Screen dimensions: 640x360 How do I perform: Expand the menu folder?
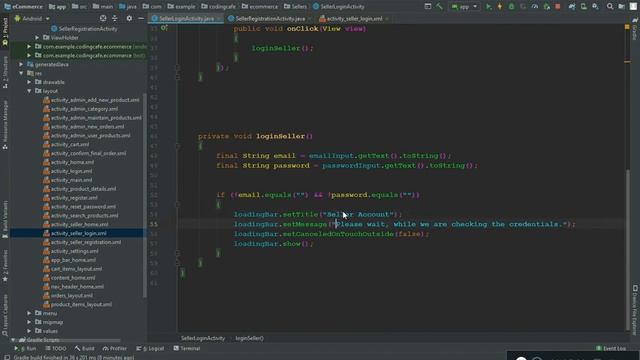pos(29,313)
